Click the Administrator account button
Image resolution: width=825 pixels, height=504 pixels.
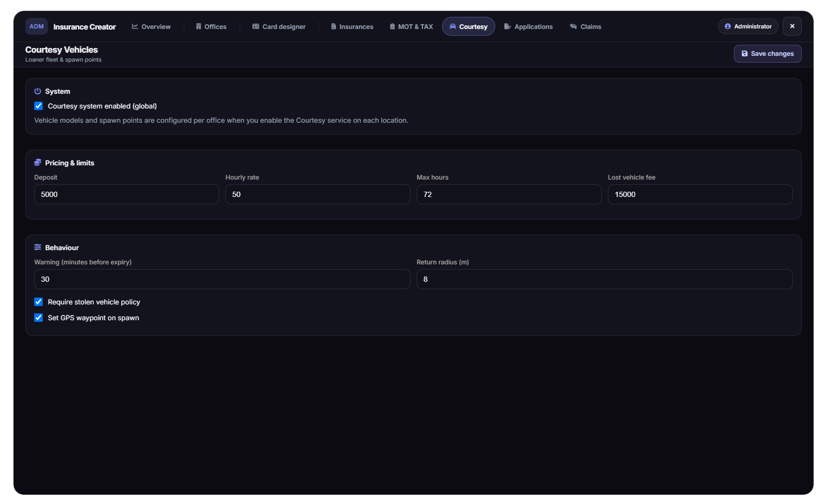[748, 26]
